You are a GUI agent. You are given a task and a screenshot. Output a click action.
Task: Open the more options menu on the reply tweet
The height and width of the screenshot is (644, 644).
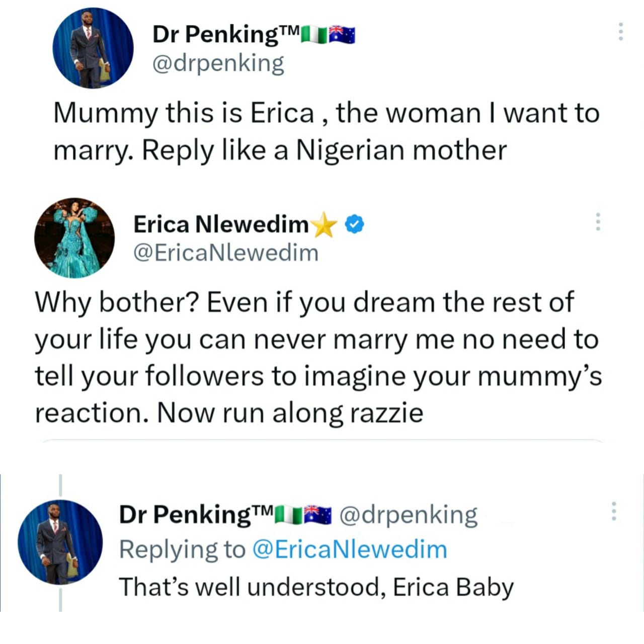point(613,511)
